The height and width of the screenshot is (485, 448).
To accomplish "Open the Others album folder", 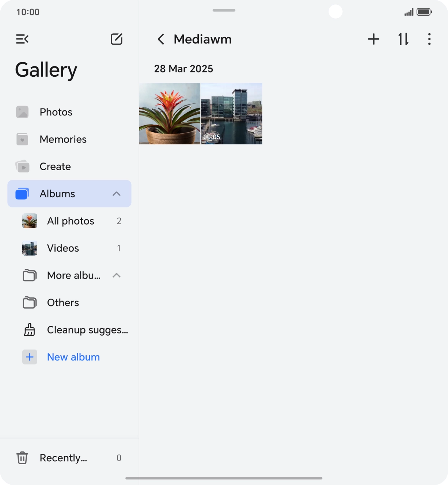I will click(69, 302).
